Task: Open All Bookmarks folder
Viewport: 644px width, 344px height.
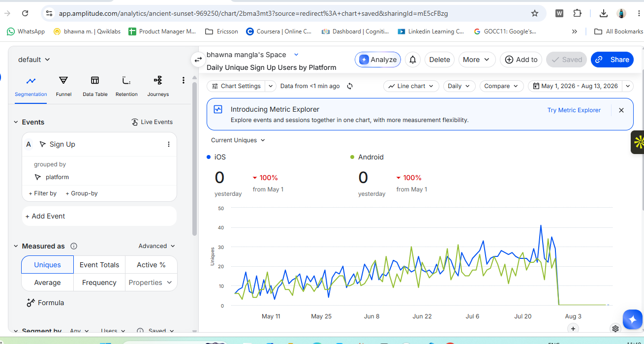Action: 618,31
